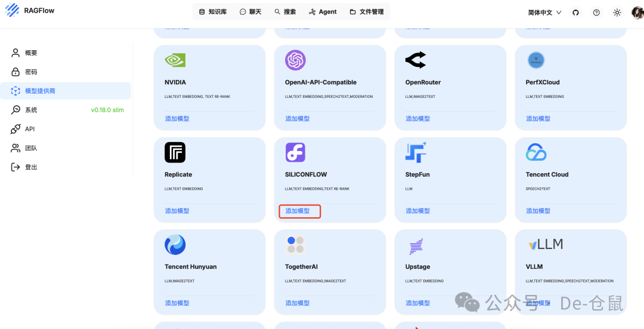This screenshot has width=644, height=329.
Task: Click the OpenAI-API-Compatible logo icon
Action: [295, 60]
